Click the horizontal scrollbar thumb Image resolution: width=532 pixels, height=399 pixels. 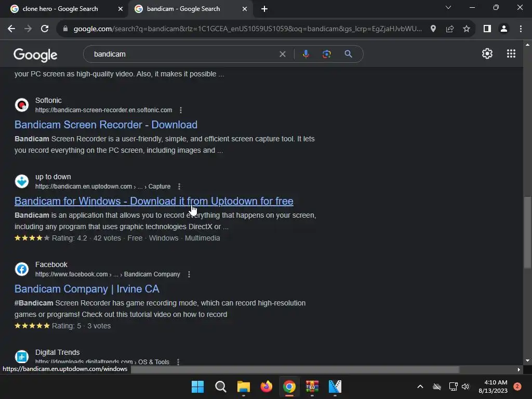point(295,369)
